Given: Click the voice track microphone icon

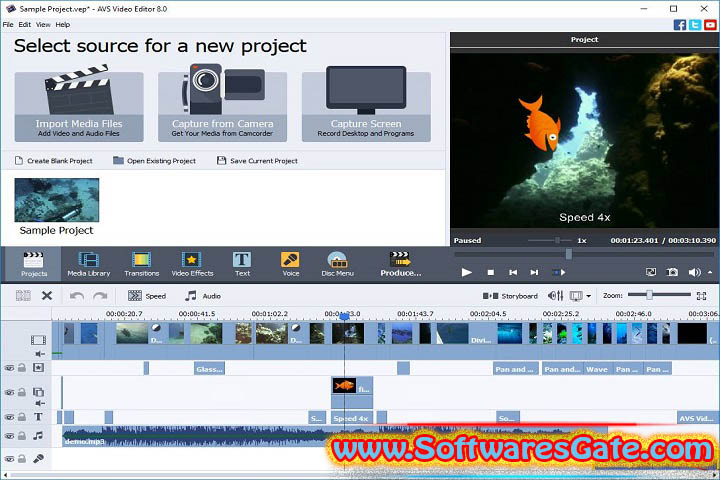Looking at the screenshot, I should click(38, 458).
